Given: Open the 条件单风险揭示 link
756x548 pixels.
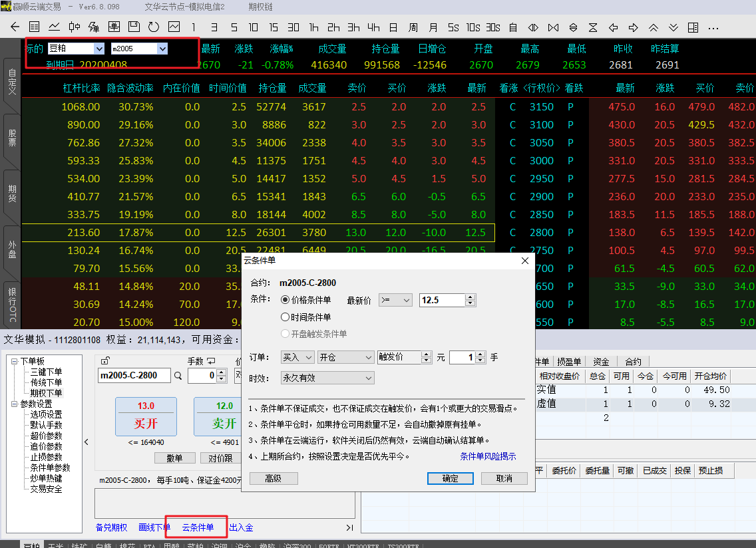Looking at the screenshot, I should click(x=488, y=456).
